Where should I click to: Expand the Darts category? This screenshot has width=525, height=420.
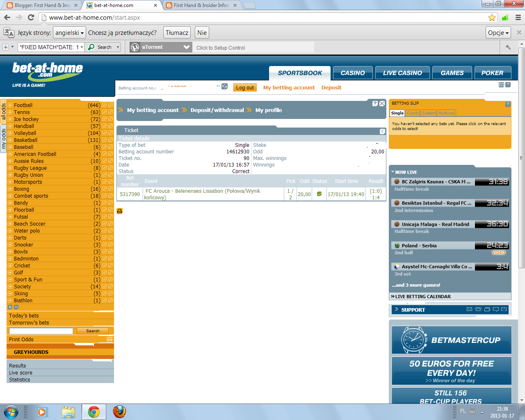click(x=10, y=238)
